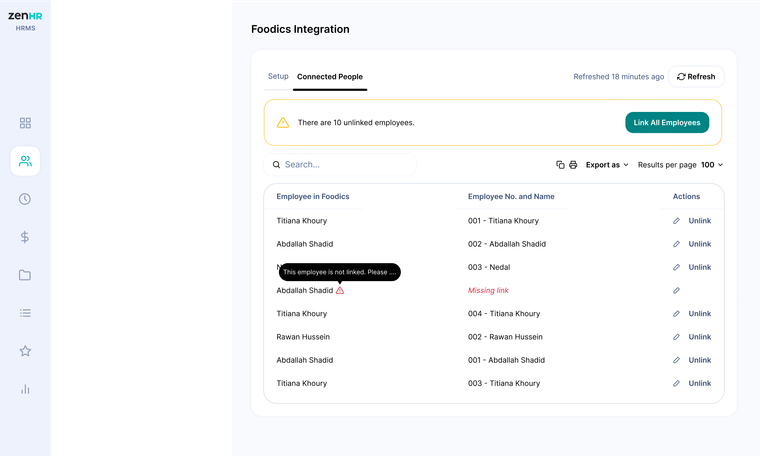
Task: Unlink 003 - Nedal
Action: [x=699, y=267]
